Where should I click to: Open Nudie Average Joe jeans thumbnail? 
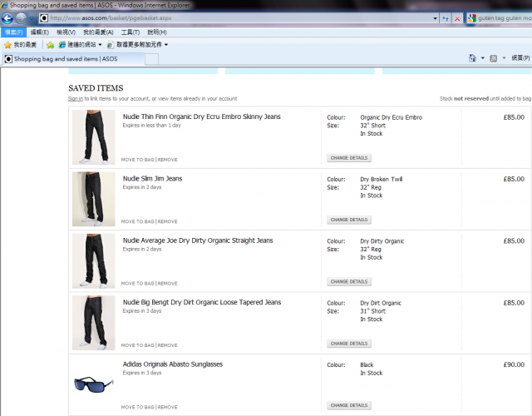pos(93,260)
